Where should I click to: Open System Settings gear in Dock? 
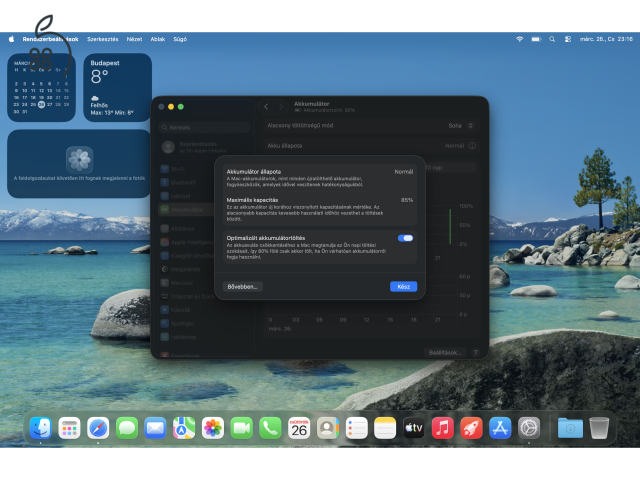tap(529, 428)
